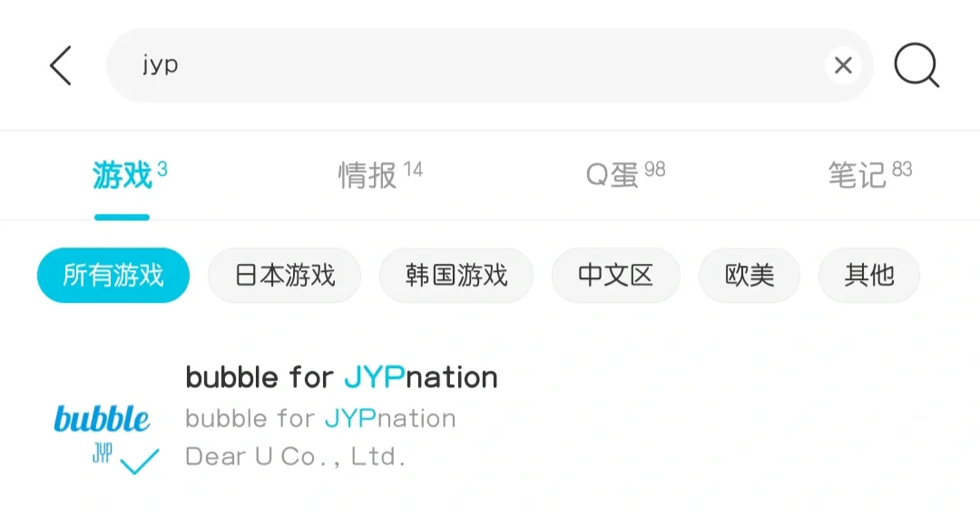Screen dimensions: 980x515
Task: Tap developer name Dear U Co., Ltd.
Action: (x=295, y=457)
